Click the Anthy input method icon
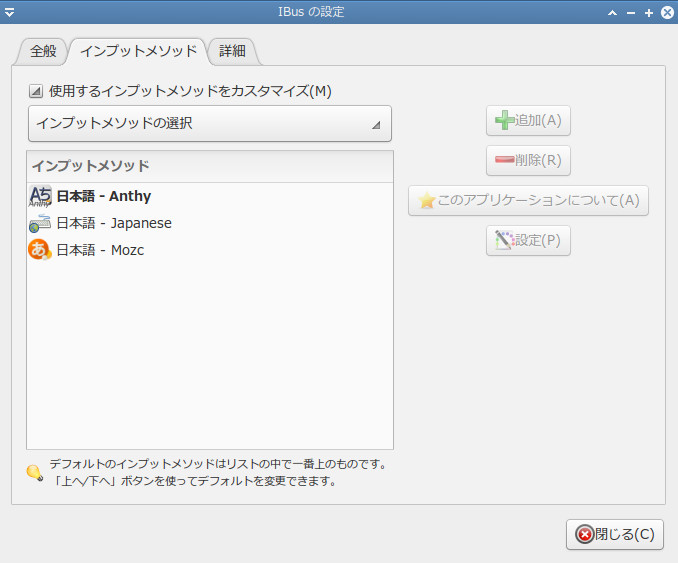Image resolution: width=678 pixels, height=563 pixels. coord(40,197)
